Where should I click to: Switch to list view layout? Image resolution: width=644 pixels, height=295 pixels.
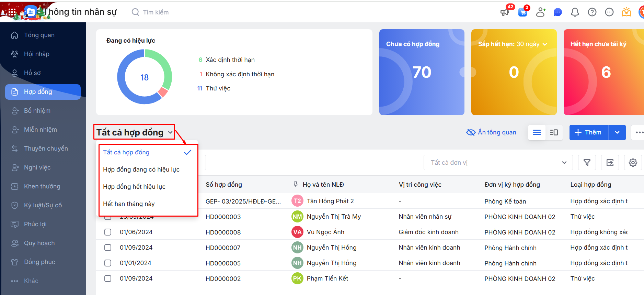[537, 132]
